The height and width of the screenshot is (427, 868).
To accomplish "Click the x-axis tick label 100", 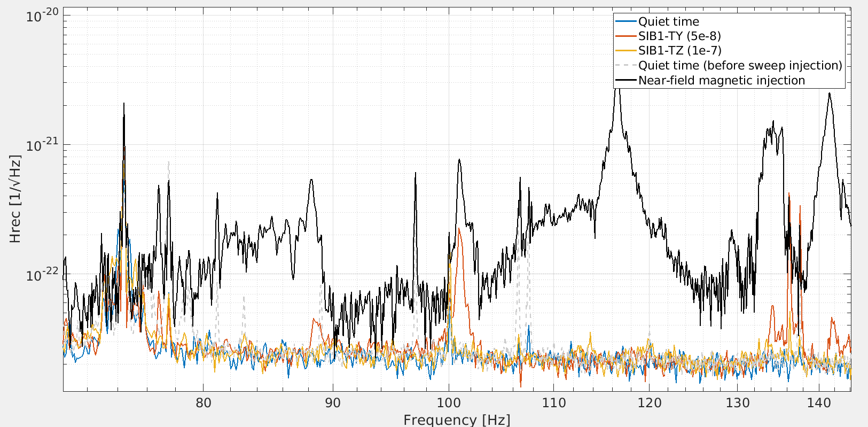I will pos(448,403).
